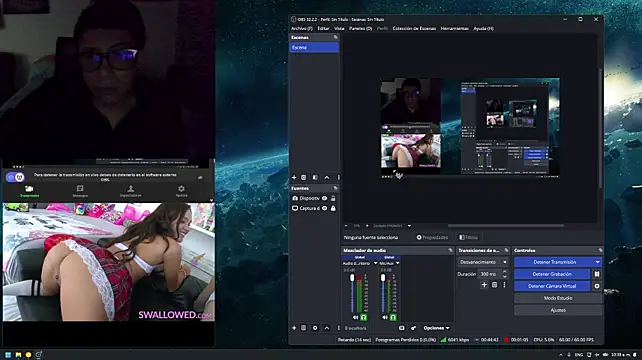Open more options dots in Fuentes toolbar
Viewport: 642px width, 360px height.
click(338, 328)
